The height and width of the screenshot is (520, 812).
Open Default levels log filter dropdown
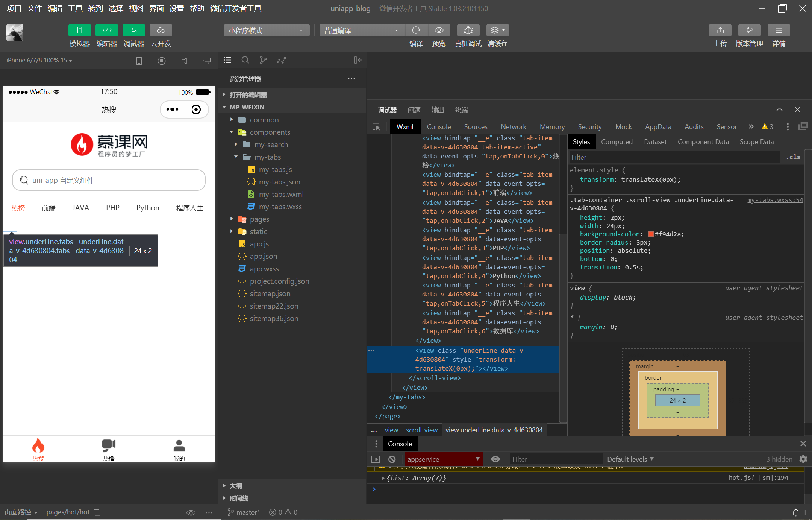click(630, 459)
